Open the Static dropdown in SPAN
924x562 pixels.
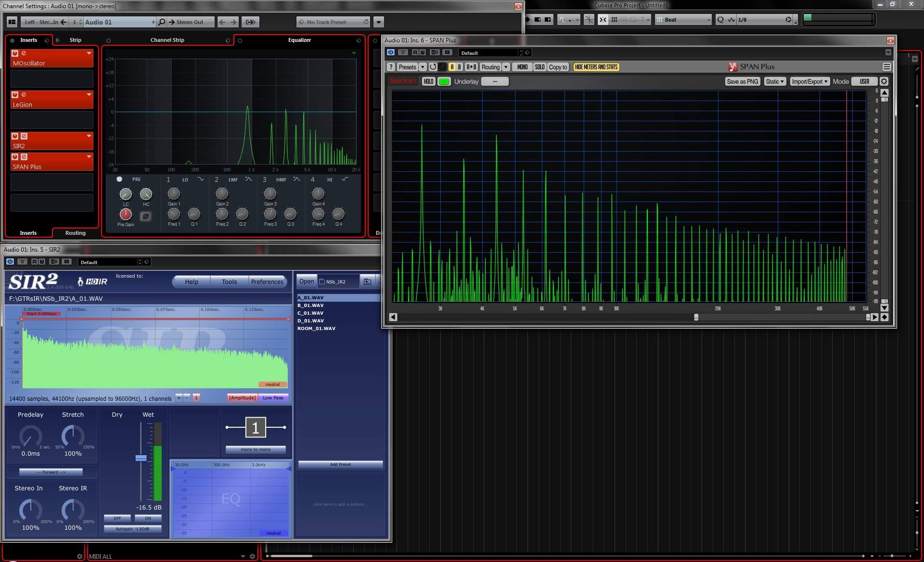775,81
